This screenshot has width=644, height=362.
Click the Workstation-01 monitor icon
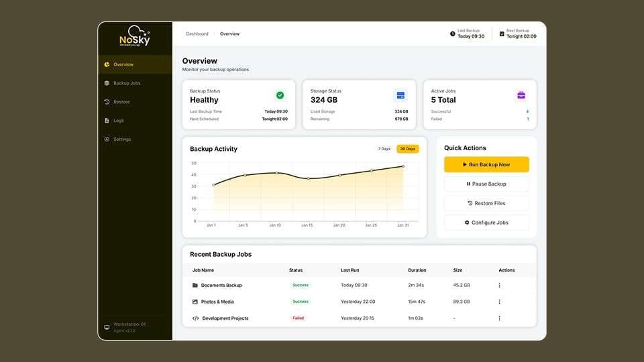click(107, 327)
